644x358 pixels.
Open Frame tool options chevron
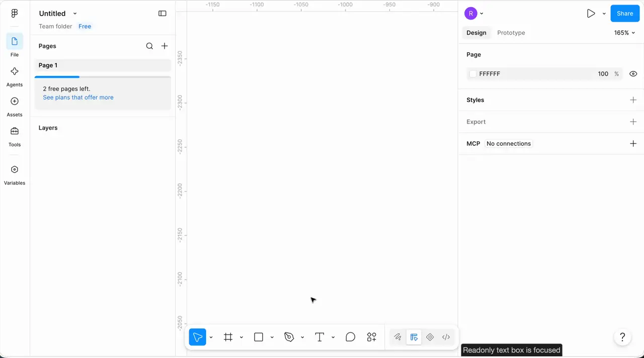point(242,337)
